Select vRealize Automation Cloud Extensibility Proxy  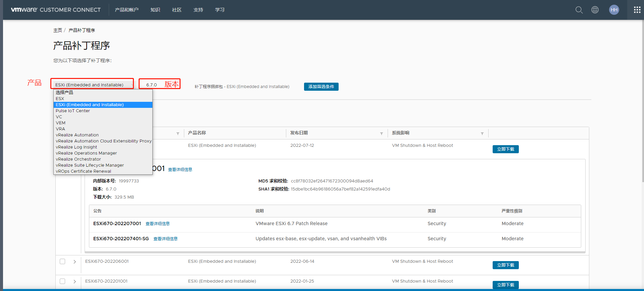tap(103, 141)
